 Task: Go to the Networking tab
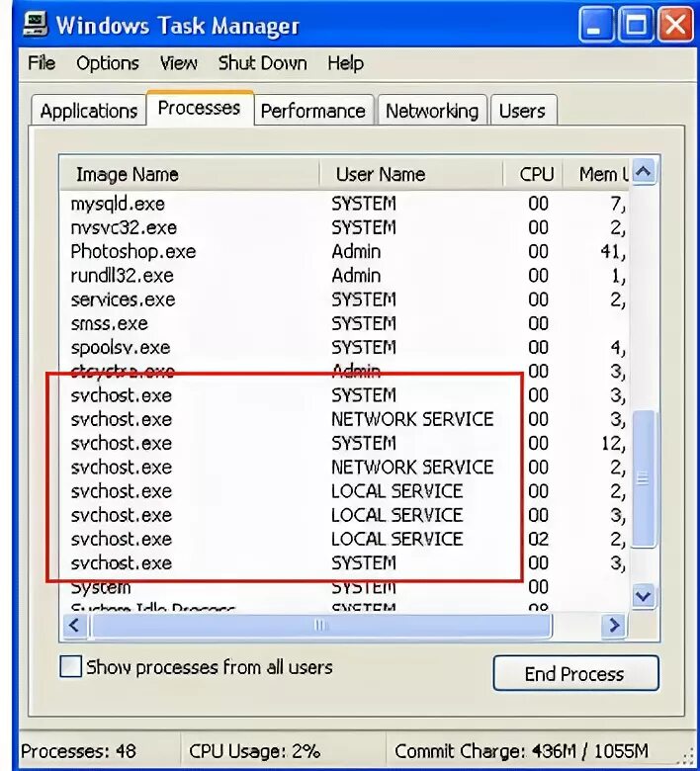coord(432,111)
